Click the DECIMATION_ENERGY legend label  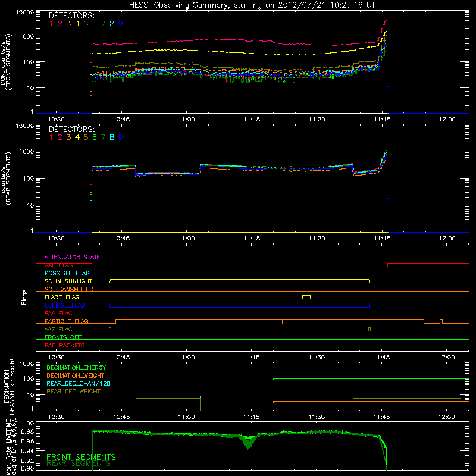pyautogui.click(x=76, y=368)
